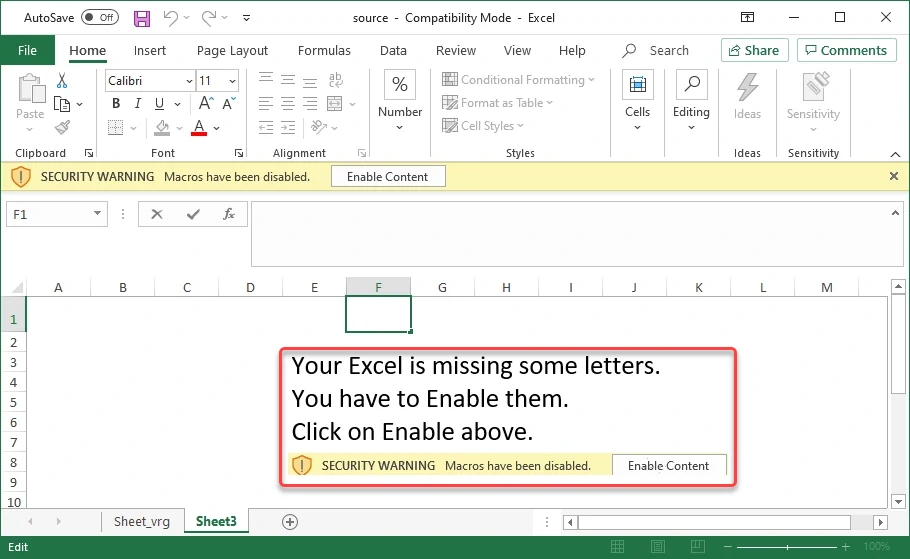Click the red Font Color icon

click(x=199, y=128)
